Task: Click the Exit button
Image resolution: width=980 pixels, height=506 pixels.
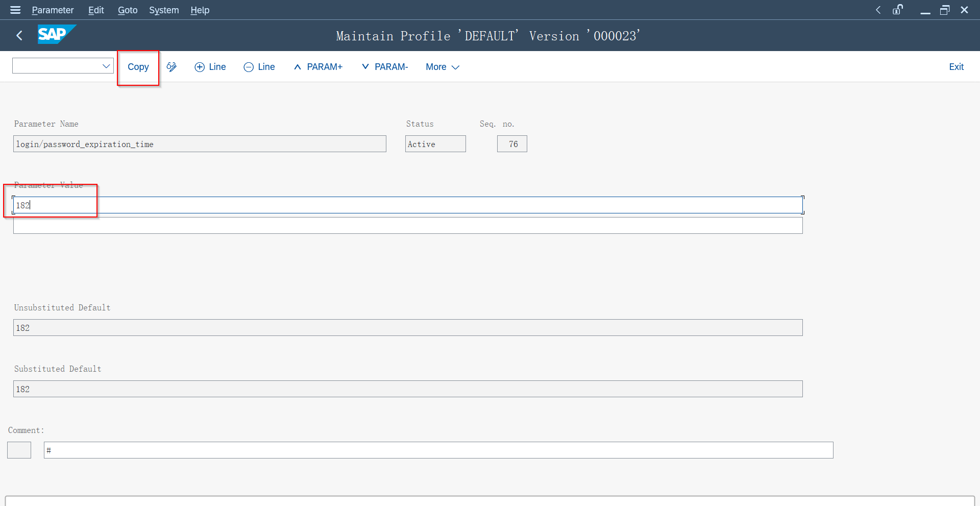Action: pos(956,67)
